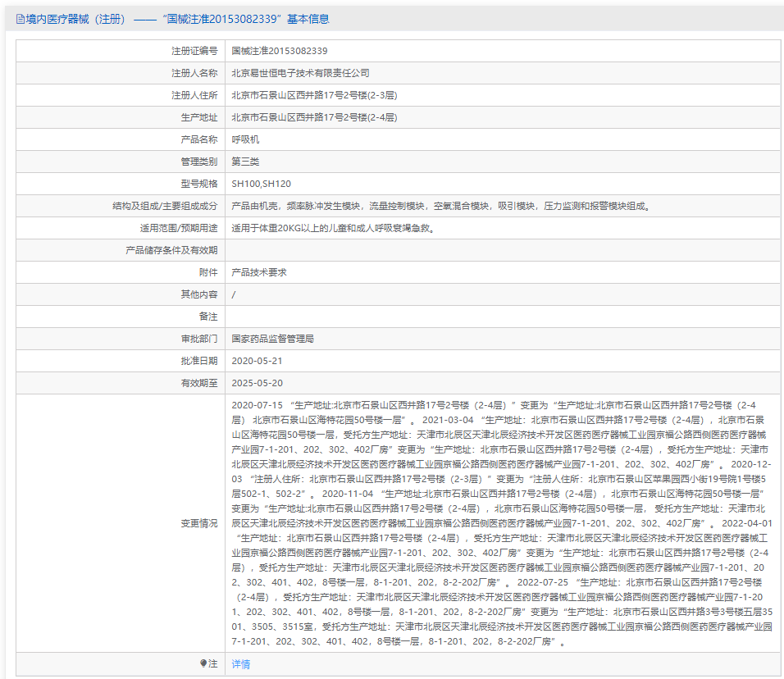Click the 有效期至 label
This screenshot has height=679, width=784.
(x=199, y=383)
